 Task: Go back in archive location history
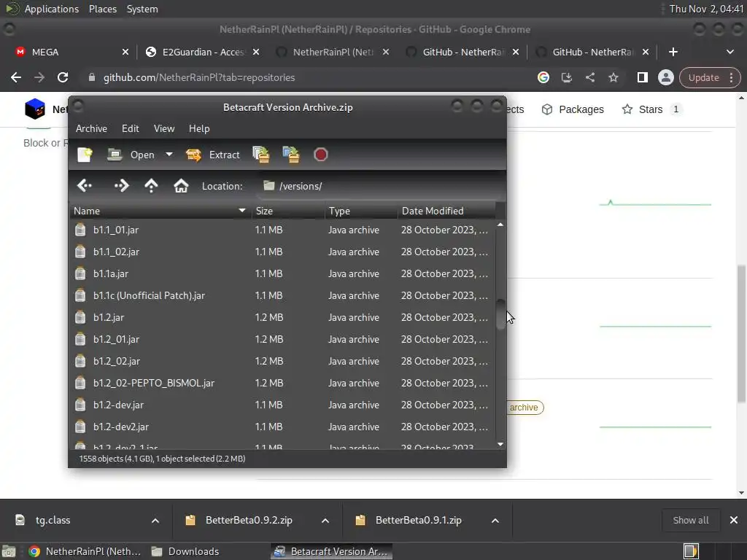85,186
